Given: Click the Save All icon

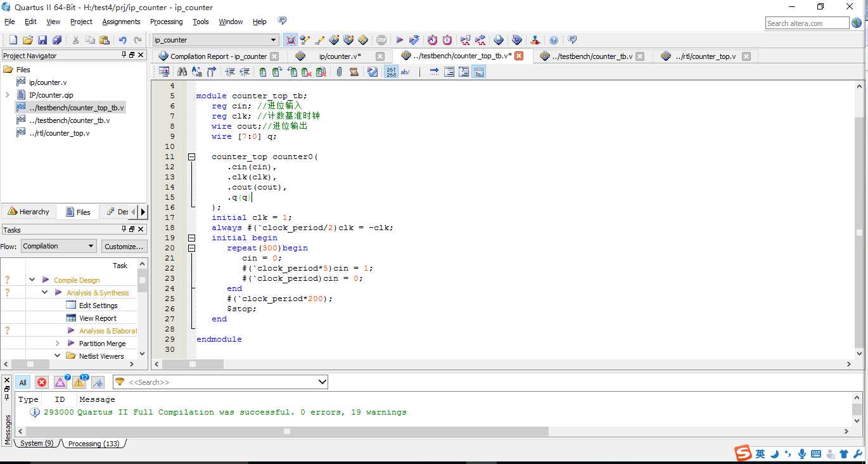Looking at the screenshot, I should click(x=57, y=40).
